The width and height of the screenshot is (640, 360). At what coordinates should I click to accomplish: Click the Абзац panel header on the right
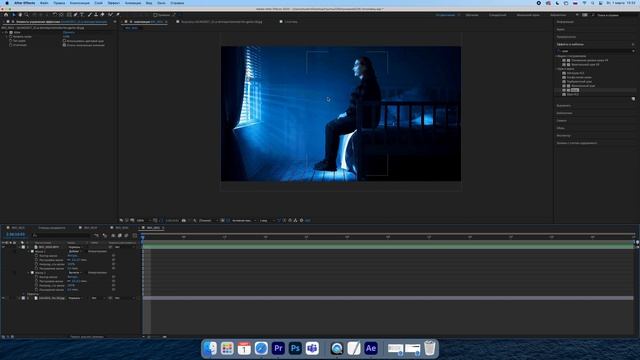(x=560, y=128)
